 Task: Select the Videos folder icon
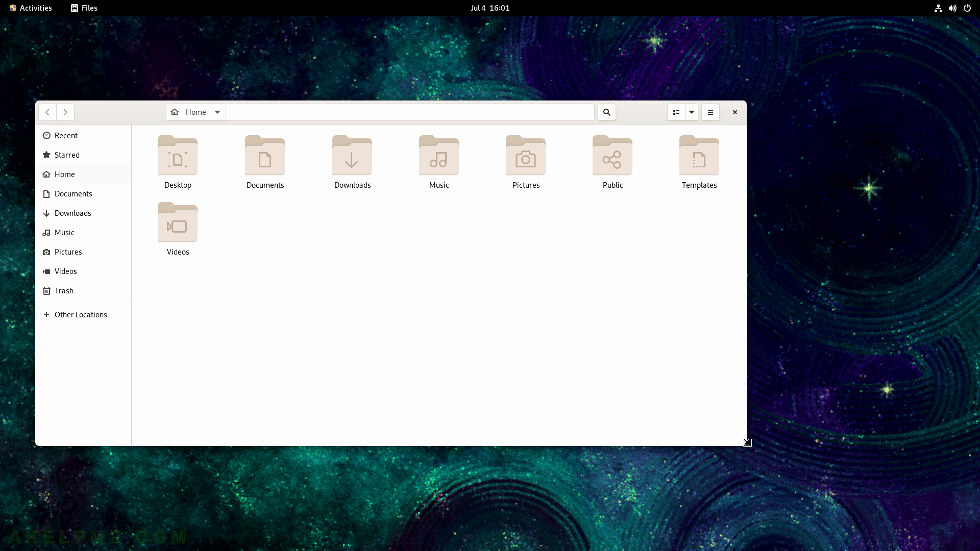pyautogui.click(x=178, y=222)
